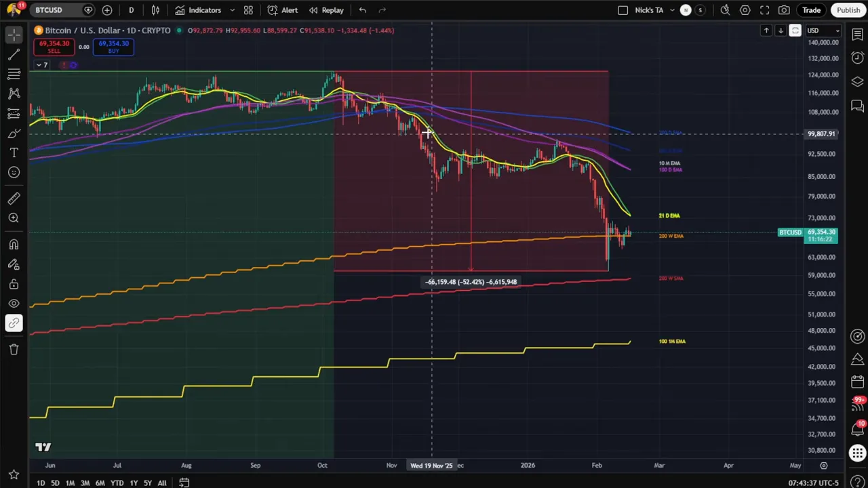Open the USD currency dropdown on the price scale
The width and height of the screenshot is (868, 488).
(823, 30)
